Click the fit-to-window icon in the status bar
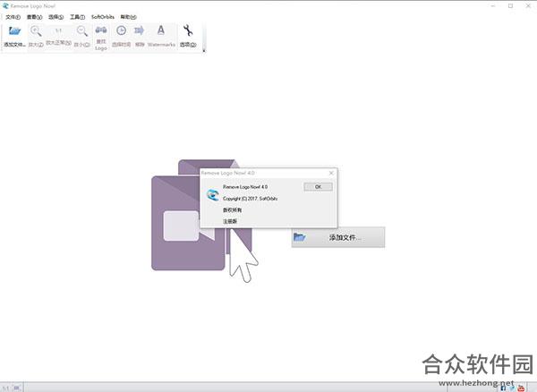Viewport: 537px width, 392px height. pyautogui.click(x=17, y=388)
